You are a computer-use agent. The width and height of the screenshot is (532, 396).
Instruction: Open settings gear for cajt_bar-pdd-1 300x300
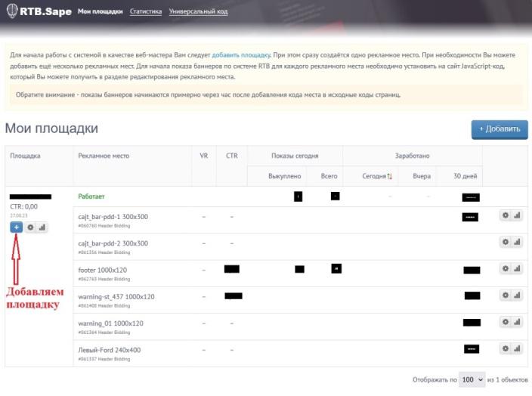pyautogui.click(x=506, y=215)
